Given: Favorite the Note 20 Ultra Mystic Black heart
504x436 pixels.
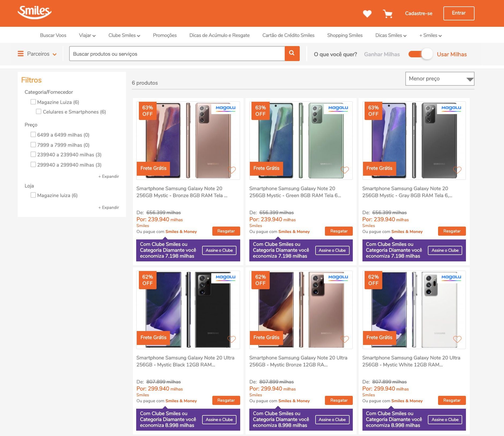Looking at the screenshot, I should click(x=232, y=339).
